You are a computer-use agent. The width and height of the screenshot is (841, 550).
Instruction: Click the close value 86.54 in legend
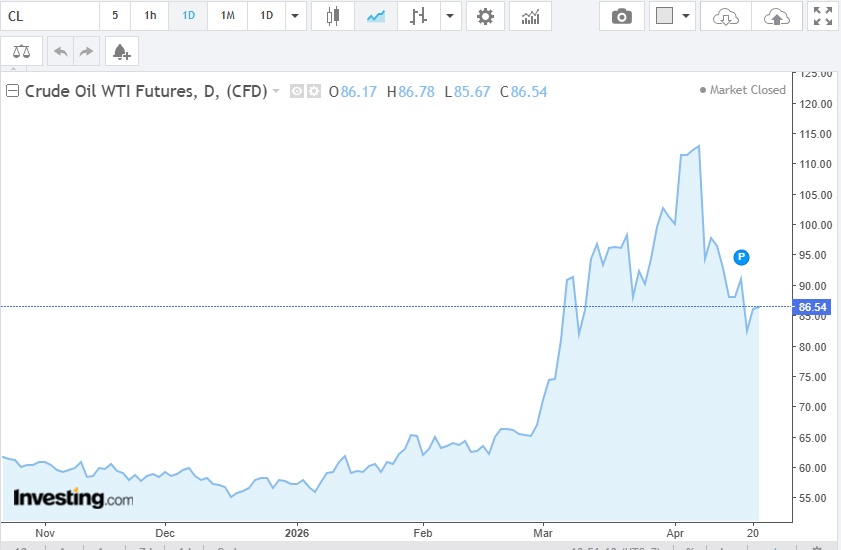point(529,92)
